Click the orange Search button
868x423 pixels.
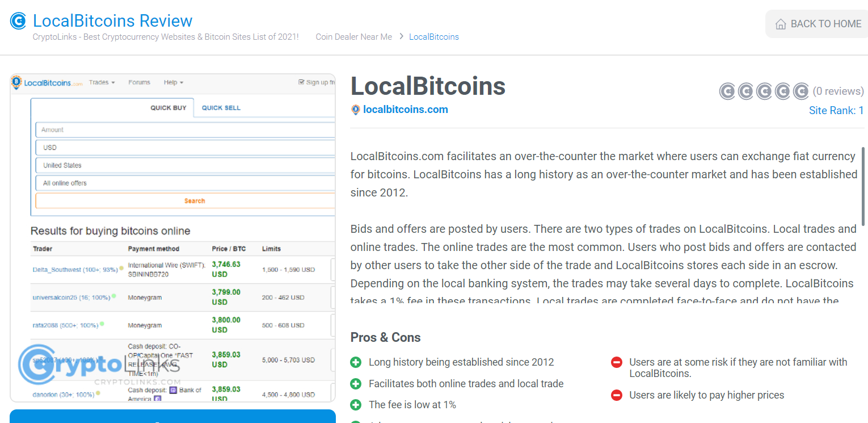point(195,200)
